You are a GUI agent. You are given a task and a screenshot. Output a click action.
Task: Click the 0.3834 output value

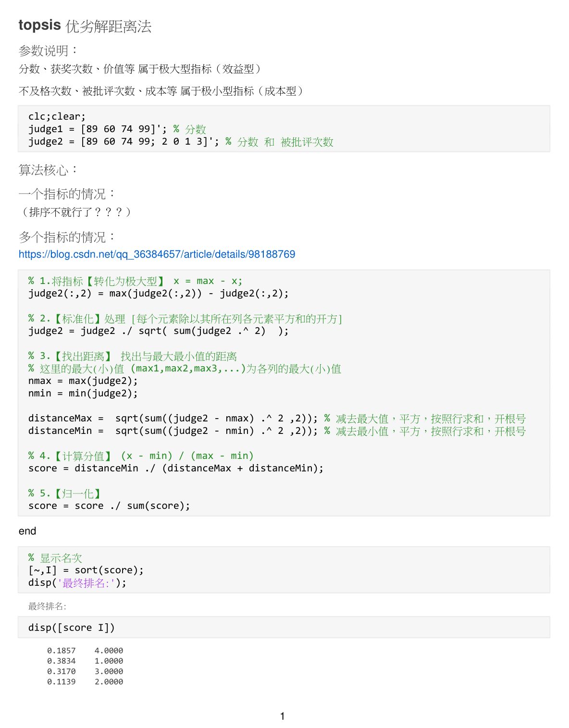61,661
